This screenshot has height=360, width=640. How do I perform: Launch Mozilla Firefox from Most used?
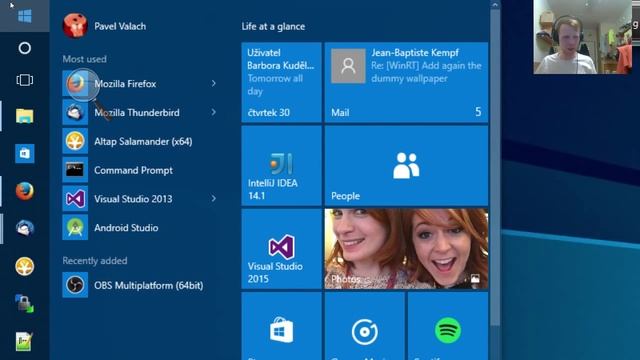(x=140, y=84)
